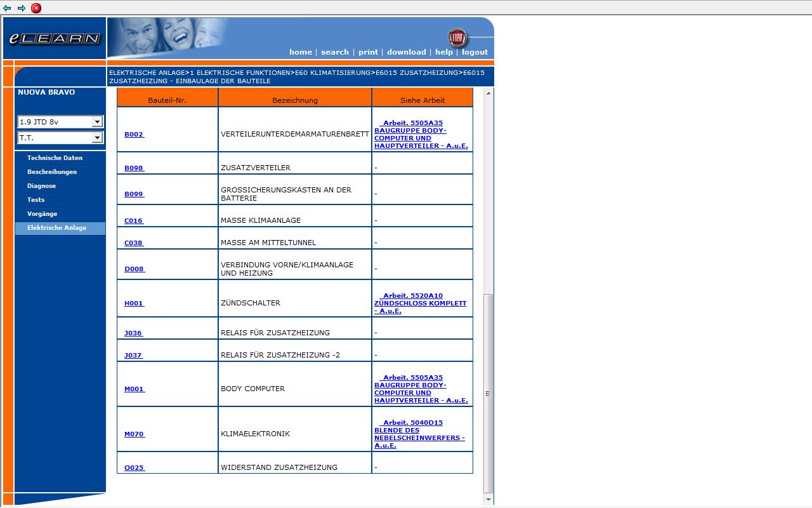Log out using the logout link
Image resolution: width=812 pixels, height=508 pixels.
[475, 52]
